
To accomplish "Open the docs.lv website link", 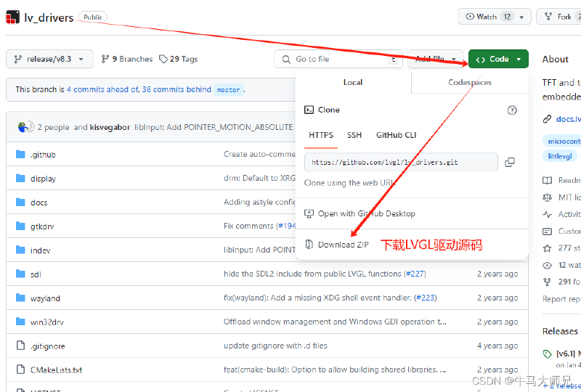I will coord(568,119).
